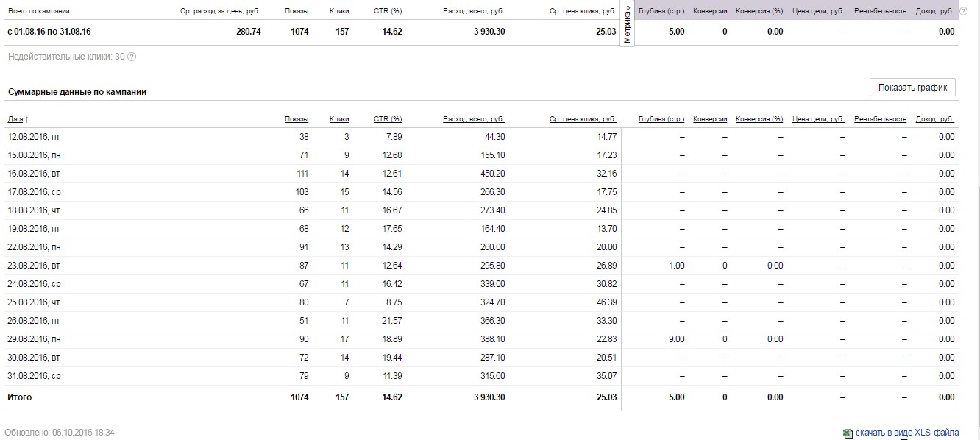This screenshot has width=980, height=440.
Task: Sort table by underlined Показы header
Action: (297, 119)
